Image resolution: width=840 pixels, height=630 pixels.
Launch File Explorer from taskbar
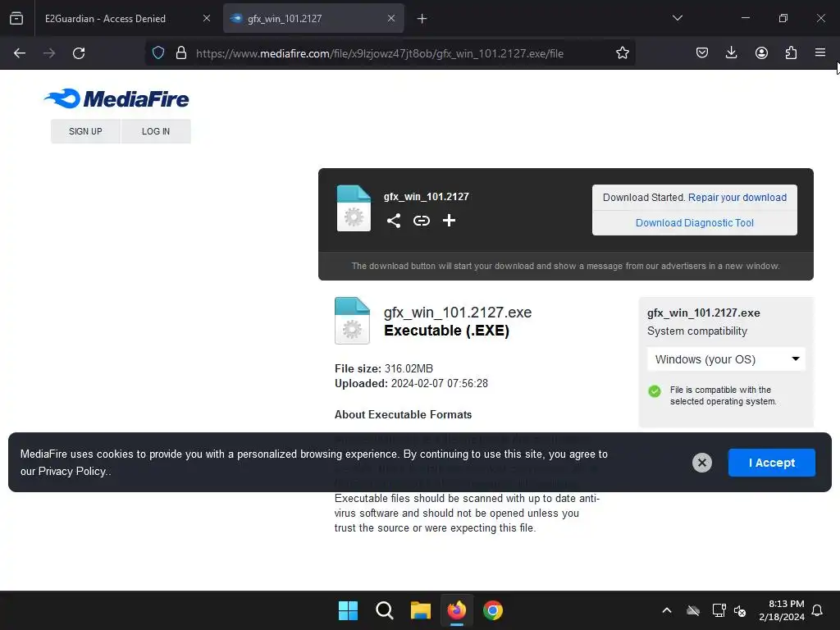point(421,610)
